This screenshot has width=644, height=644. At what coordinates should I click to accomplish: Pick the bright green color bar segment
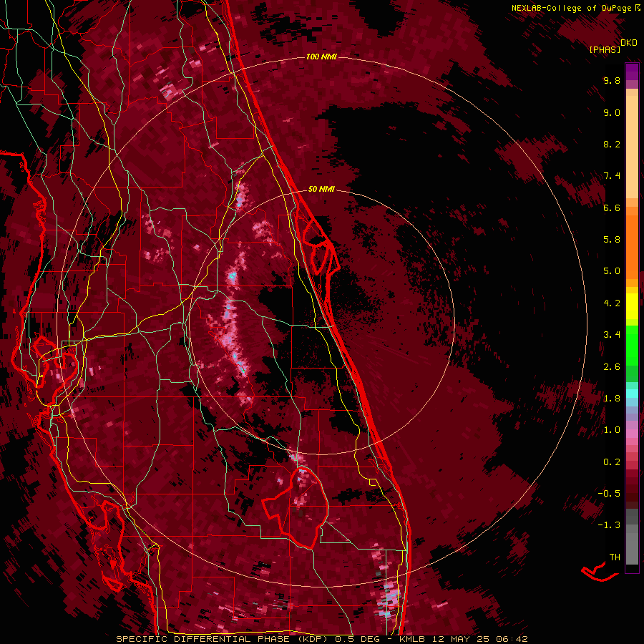pyautogui.click(x=632, y=346)
